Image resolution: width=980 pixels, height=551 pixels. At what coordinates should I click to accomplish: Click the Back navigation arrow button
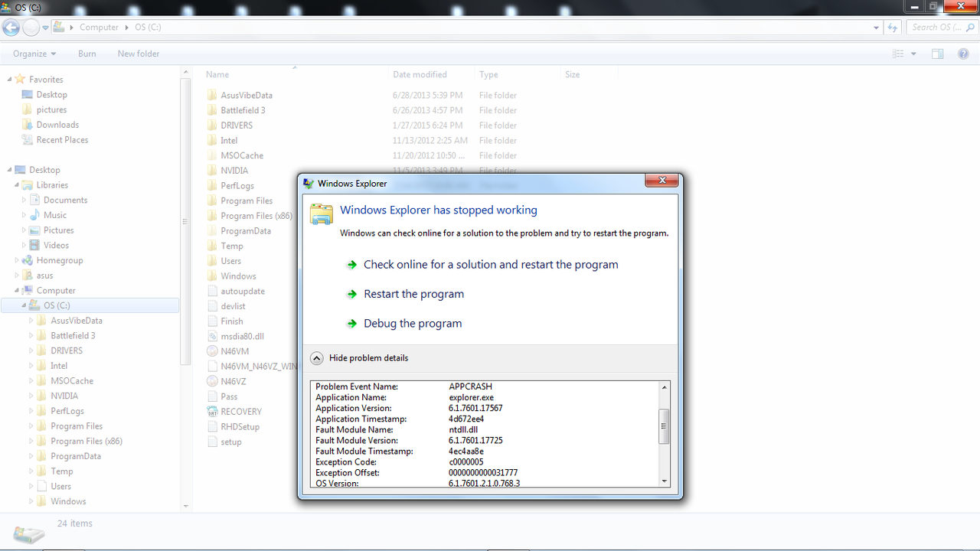point(11,28)
